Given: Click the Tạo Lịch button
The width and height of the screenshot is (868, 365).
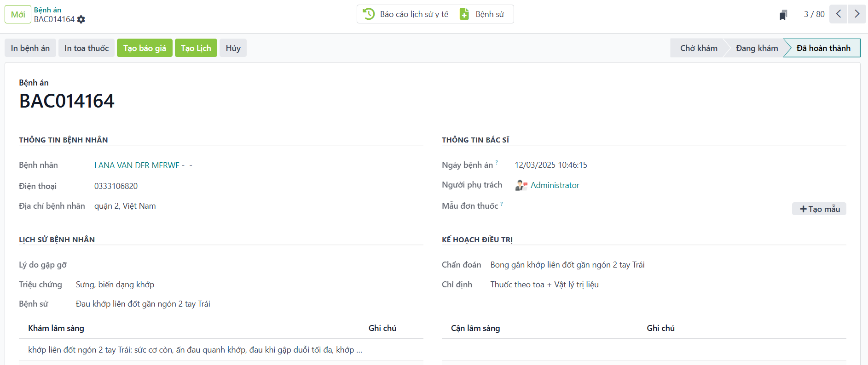Looking at the screenshot, I should pos(196,48).
